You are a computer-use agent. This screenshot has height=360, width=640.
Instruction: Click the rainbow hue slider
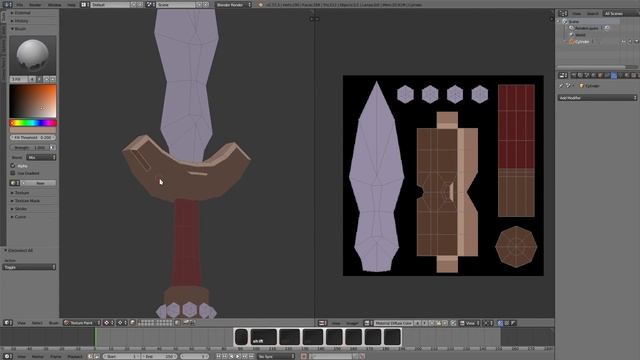[x=33, y=122]
